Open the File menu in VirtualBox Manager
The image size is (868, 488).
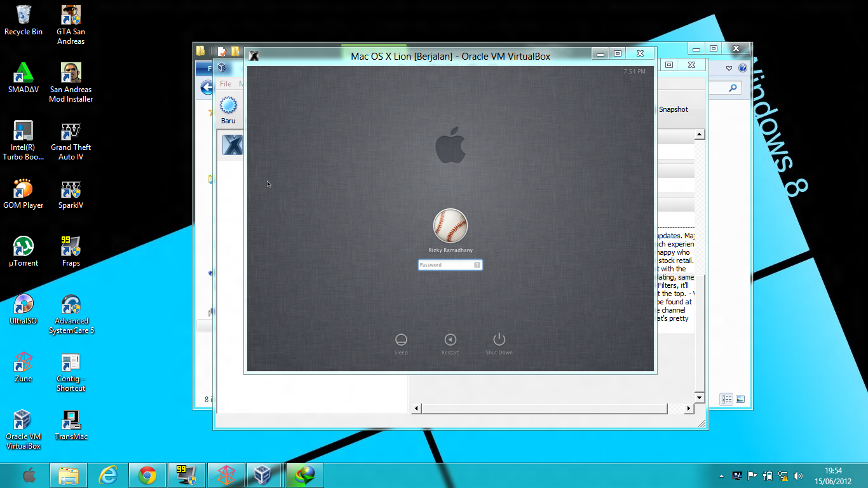(x=226, y=83)
